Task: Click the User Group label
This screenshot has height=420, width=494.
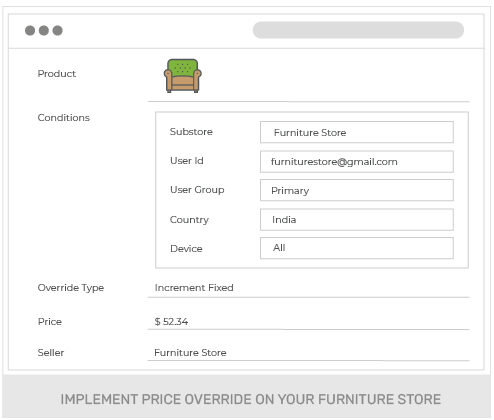Action: coord(197,190)
